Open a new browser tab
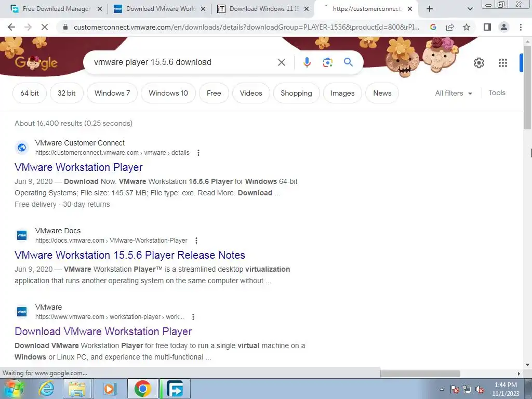This screenshot has height=399, width=532. (430, 9)
